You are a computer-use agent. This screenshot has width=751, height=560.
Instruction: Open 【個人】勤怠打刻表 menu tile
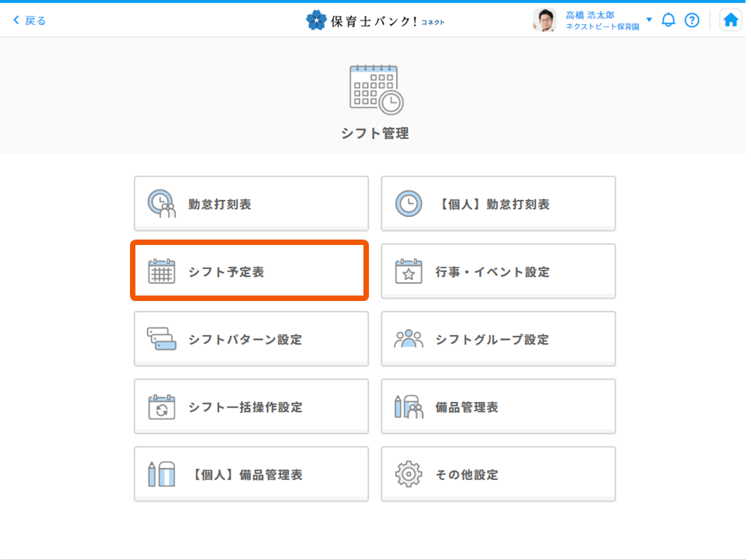[x=498, y=204]
